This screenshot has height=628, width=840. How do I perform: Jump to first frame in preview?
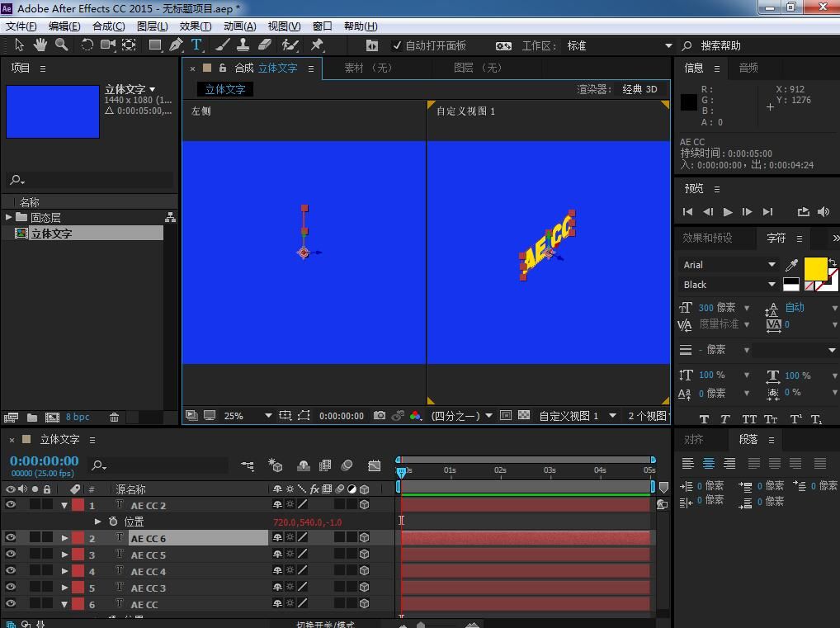(687, 211)
